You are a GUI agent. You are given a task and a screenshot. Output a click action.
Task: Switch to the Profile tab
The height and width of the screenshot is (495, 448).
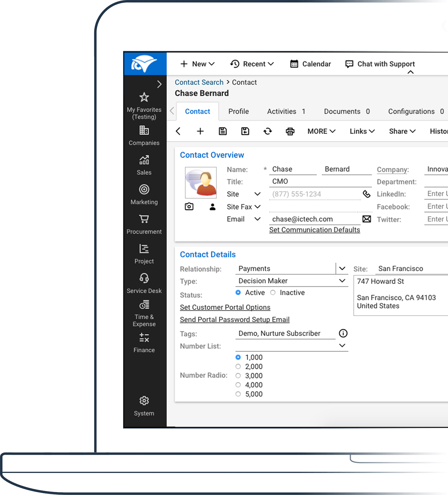[x=238, y=111]
